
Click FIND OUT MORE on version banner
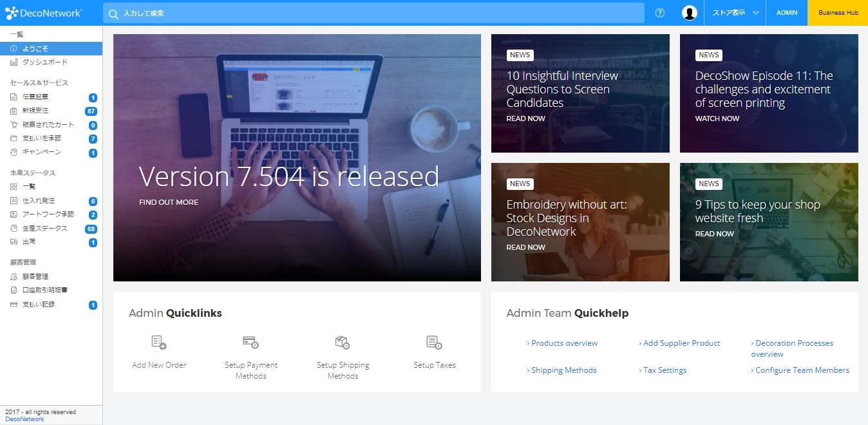169,202
